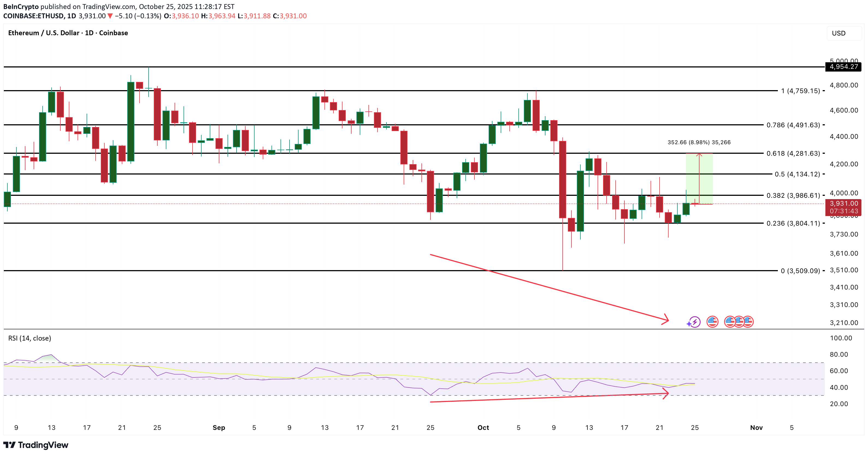
Task: Click the 352.66 (8.98%) measurement label
Action: pyautogui.click(x=699, y=142)
